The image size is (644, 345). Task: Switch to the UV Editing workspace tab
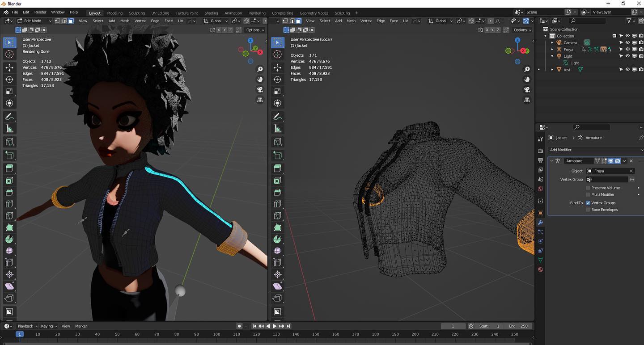pyautogui.click(x=160, y=13)
